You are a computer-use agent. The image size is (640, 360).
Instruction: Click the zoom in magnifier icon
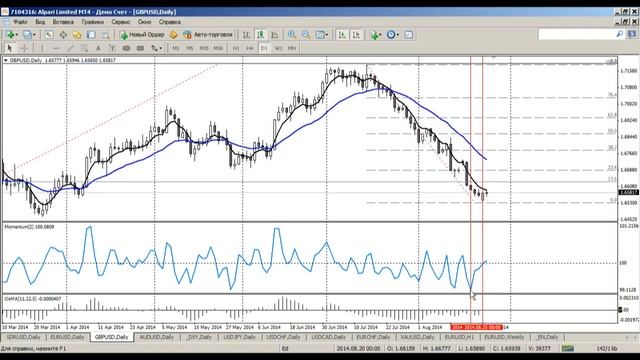click(292, 35)
